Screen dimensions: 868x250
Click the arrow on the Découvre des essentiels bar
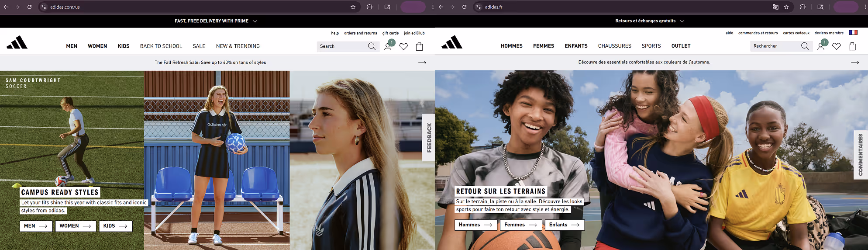[855, 62]
